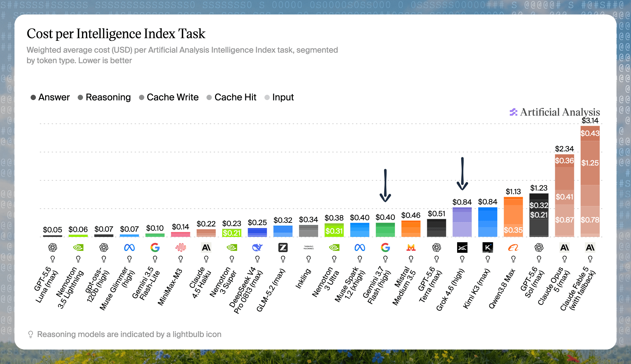This screenshot has height=364, width=631.
Task: Click the Kimi K3 (max) logo
Action: click(x=488, y=247)
